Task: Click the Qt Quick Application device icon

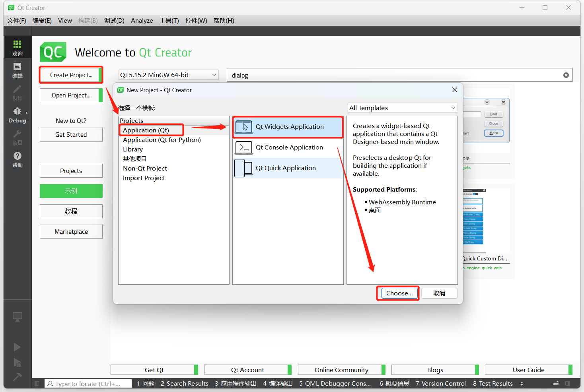Action: [x=243, y=168]
